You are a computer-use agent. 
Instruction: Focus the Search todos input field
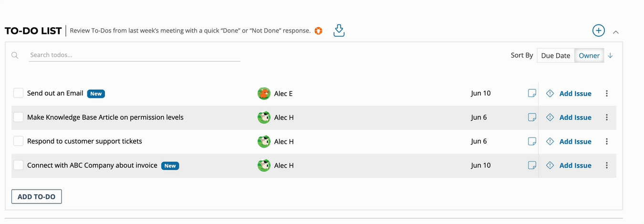point(135,55)
